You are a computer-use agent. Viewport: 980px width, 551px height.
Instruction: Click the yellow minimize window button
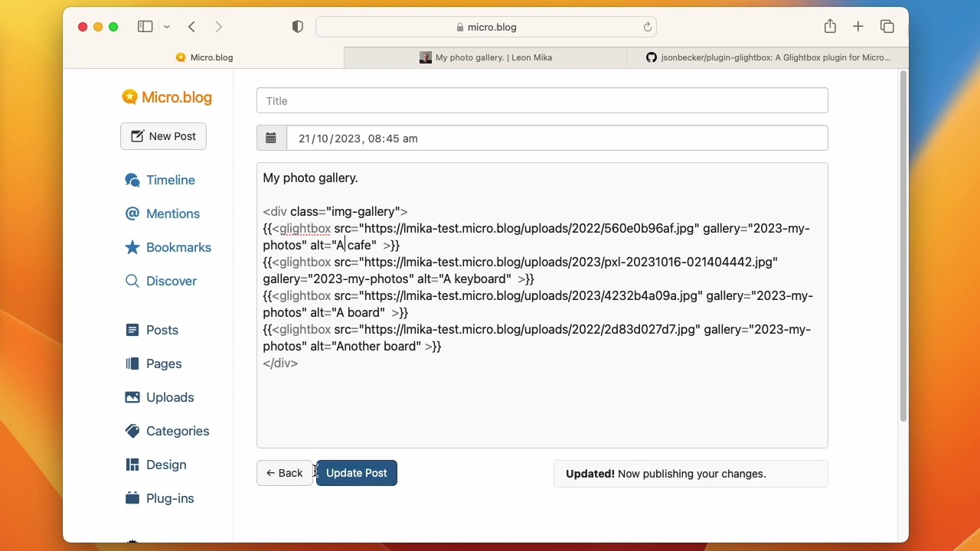(x=98, y=27)
